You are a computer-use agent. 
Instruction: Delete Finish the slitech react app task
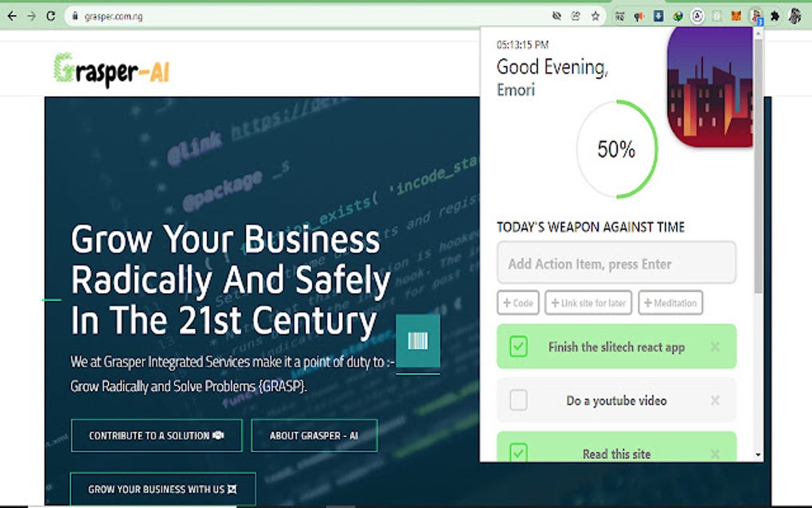(x=715, y=346)
